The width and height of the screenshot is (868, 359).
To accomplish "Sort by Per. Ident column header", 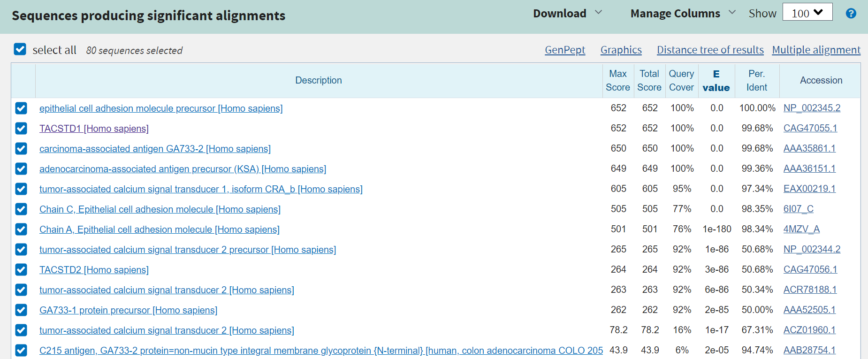I will [x=757, y=80].
